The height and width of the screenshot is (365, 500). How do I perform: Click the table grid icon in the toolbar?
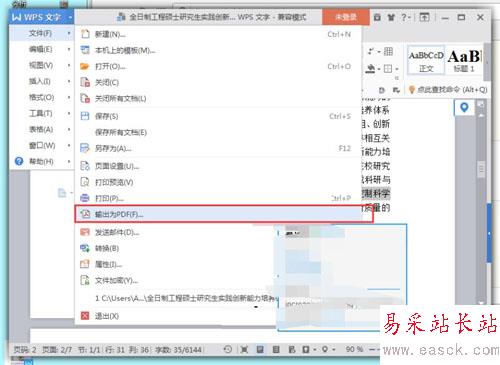[388, 51]
